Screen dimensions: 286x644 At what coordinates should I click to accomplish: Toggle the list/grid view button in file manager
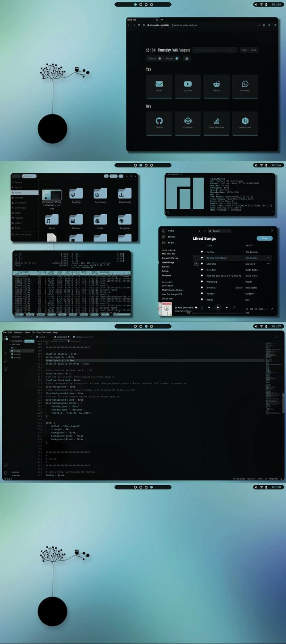click(111, 176)
